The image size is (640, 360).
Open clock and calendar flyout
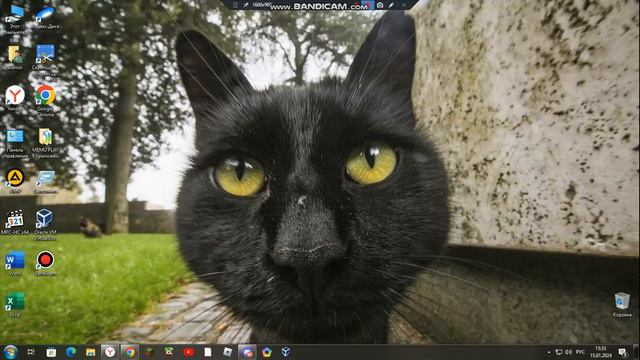(601, 352)
